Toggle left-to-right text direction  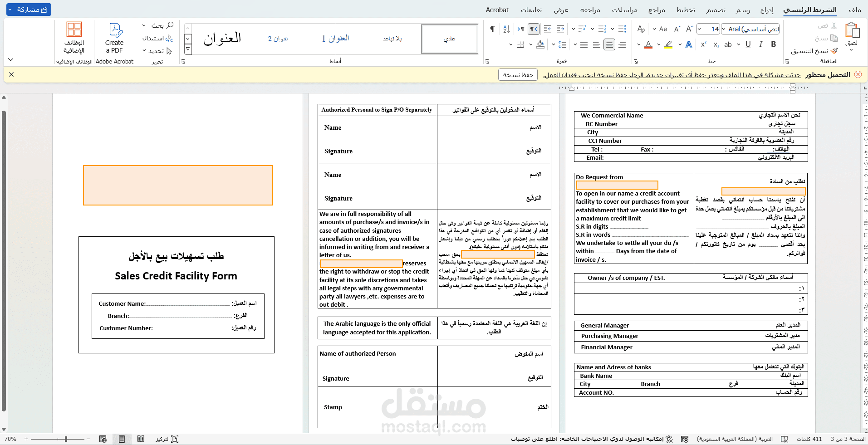[x=520, y=29]
